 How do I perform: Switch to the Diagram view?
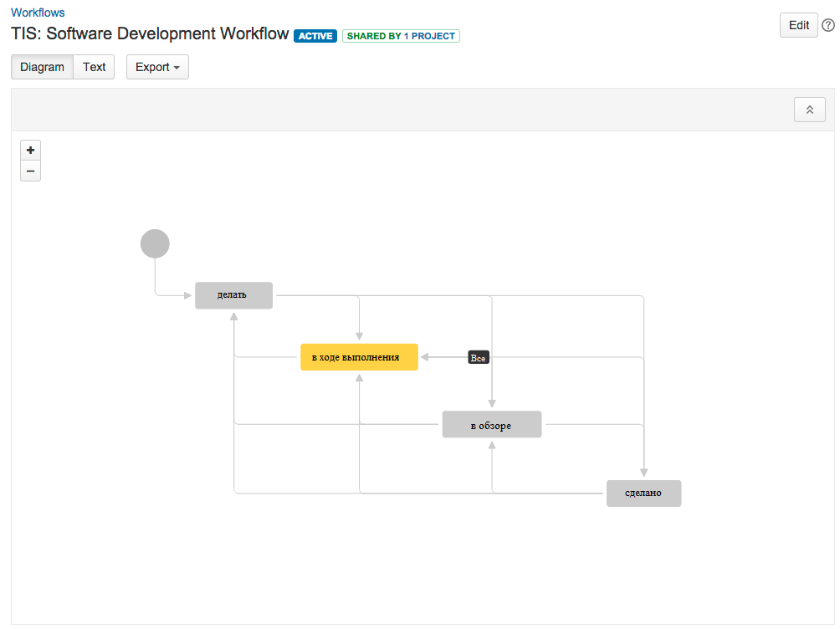point(42,67)
